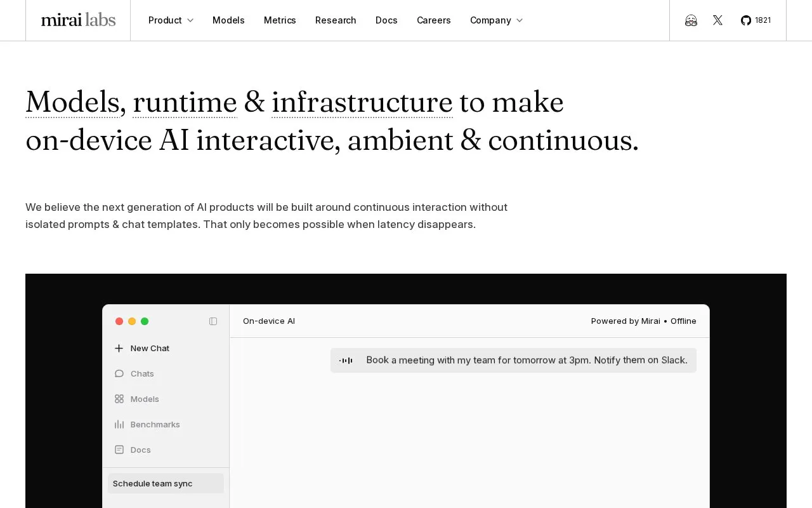
Task: Click the 'On-device AI' window title
Action: (269, 321)
